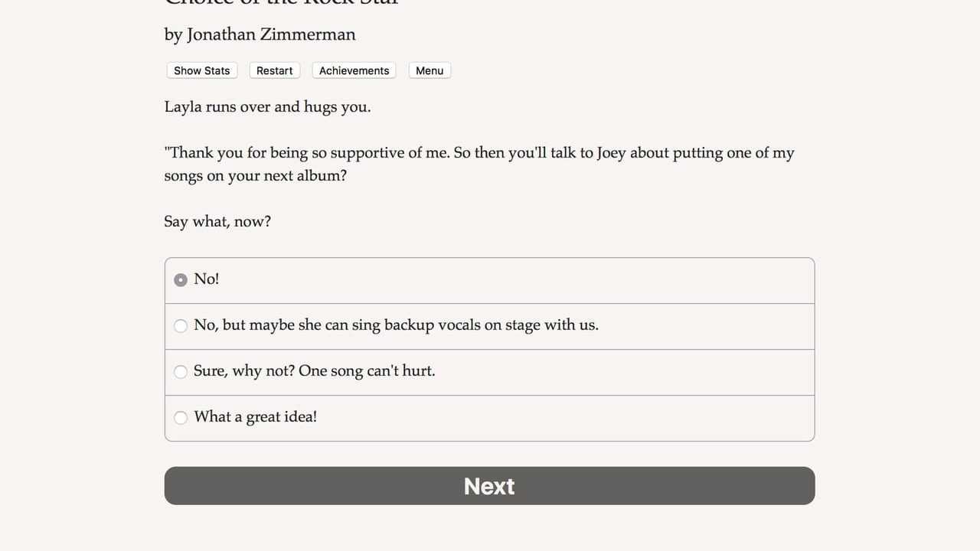Click the "No!" answer label text
This screenshot has width=980, height=551.
coord(206,279)
